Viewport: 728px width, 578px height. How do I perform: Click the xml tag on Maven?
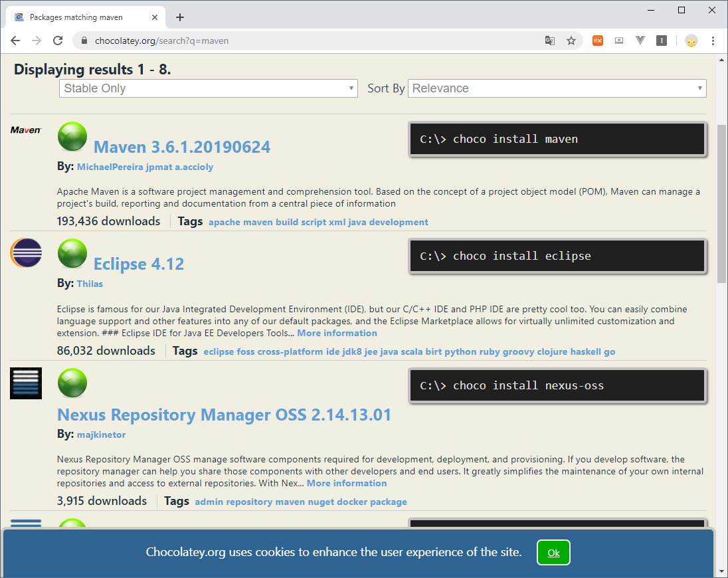[x=337, y=223]
